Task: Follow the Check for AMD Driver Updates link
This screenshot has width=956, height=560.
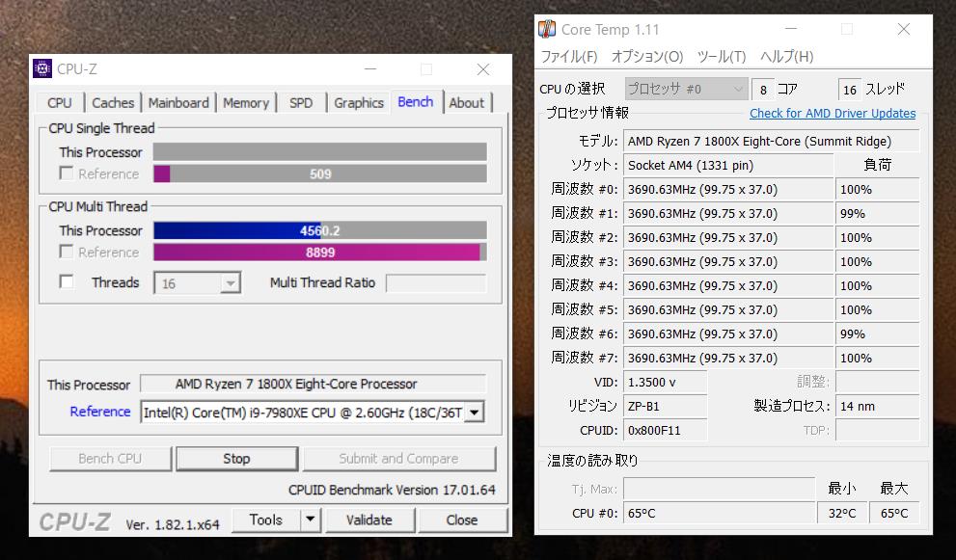Action: tap(833, 114)
